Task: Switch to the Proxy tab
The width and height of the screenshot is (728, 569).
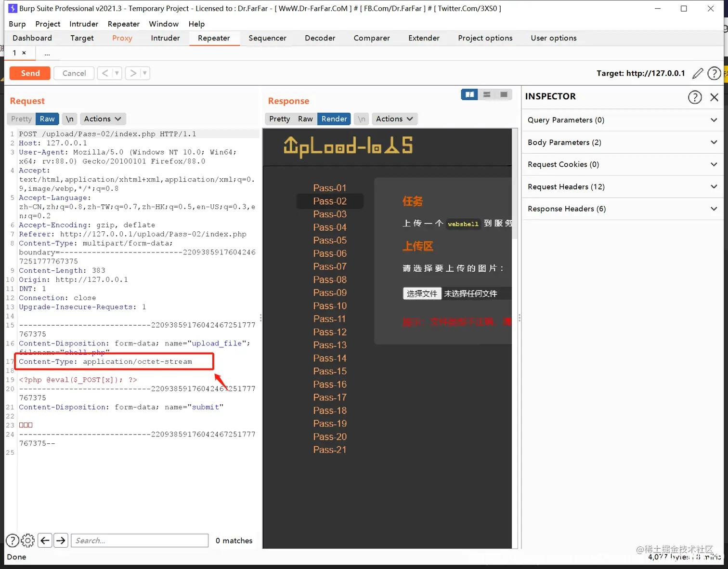Action: [122, 38]
